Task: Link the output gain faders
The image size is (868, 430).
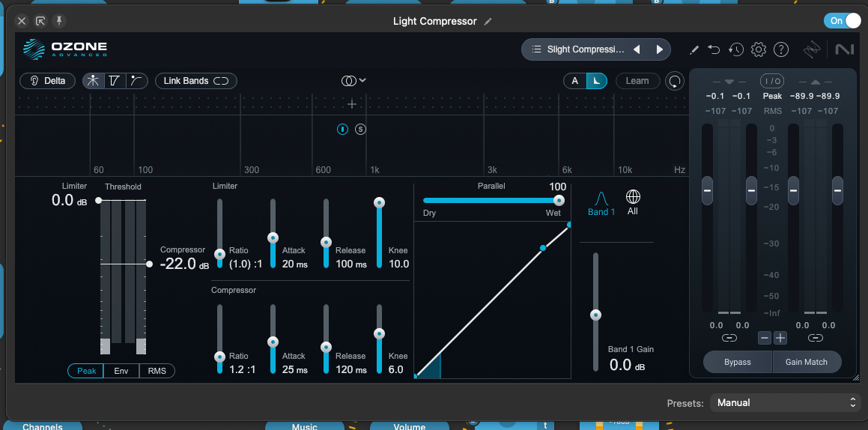Action: tap(815, 338)
